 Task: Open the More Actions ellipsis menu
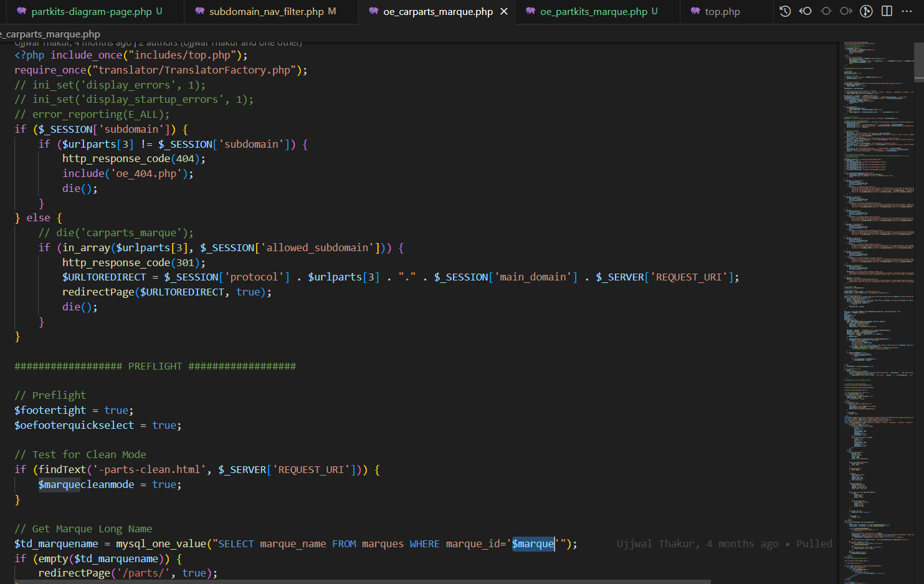pyautogui.click(x=907, y=11)
